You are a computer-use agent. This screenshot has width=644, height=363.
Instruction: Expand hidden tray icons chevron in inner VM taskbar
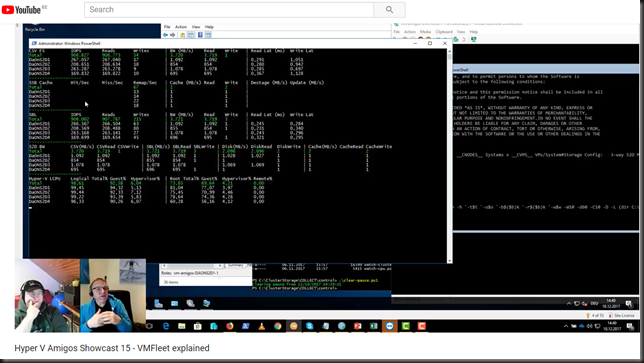pos(569,304)
